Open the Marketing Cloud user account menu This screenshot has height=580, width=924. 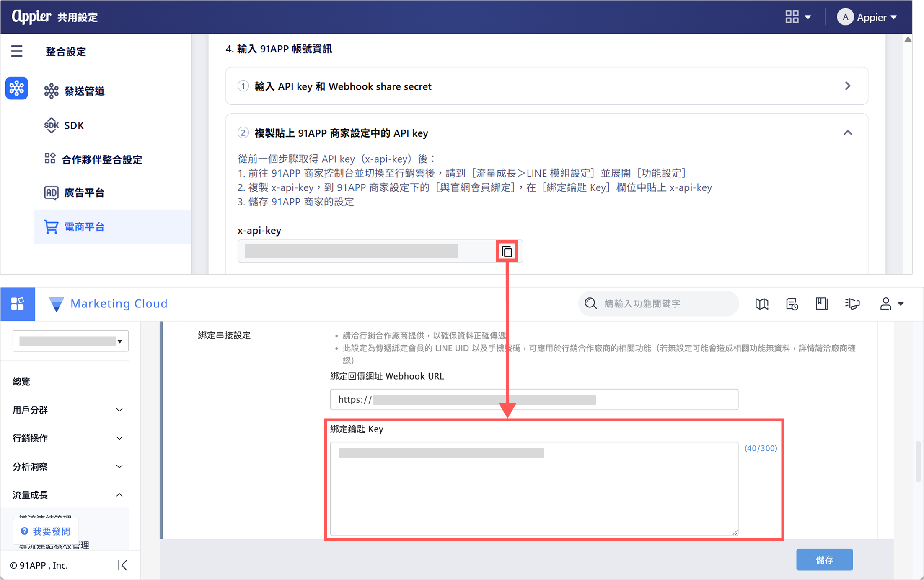891,304
